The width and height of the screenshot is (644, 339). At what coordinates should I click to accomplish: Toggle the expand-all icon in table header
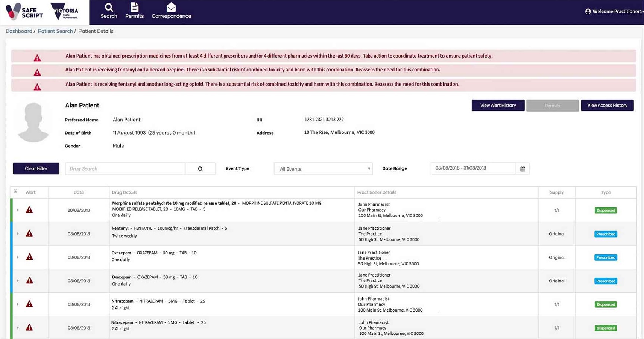(x=15, y=192)
